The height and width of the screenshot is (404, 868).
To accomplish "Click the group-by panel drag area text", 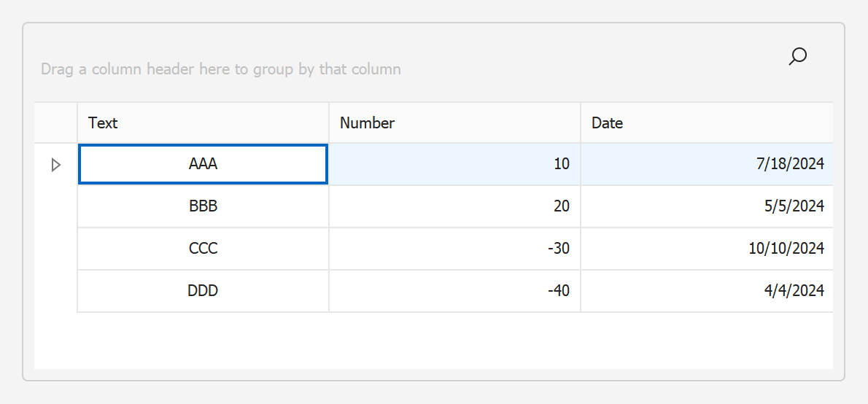I will point(220,69).
